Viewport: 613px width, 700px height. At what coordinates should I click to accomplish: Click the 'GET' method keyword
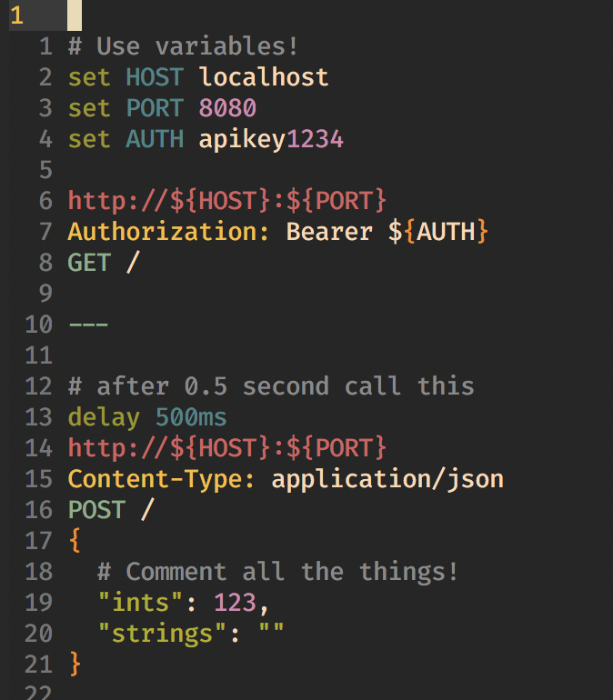click(x=89, y=263)
